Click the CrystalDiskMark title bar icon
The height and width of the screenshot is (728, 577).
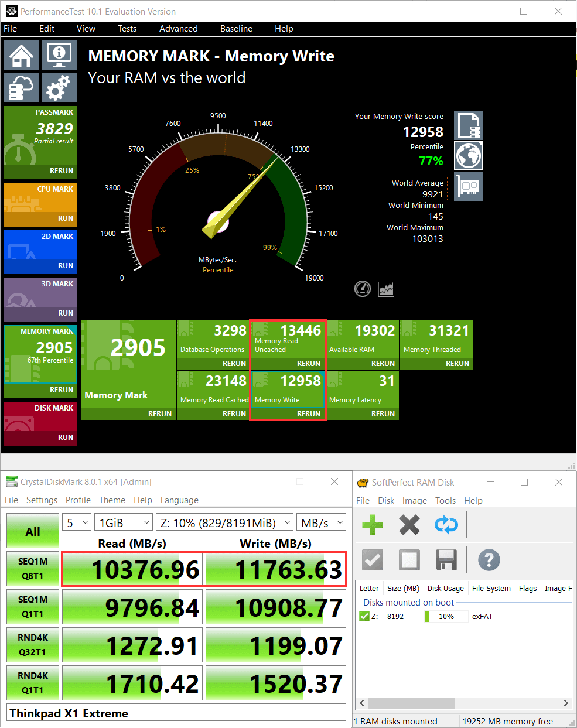click(11, 481)
